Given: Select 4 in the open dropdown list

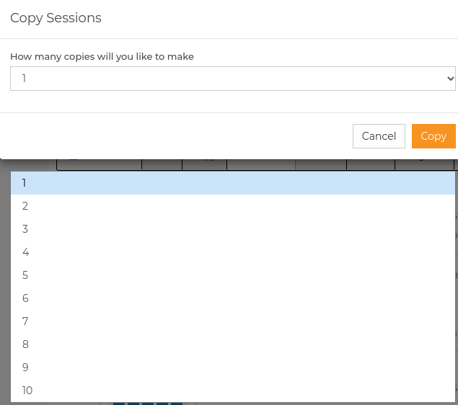Looking at the screenshot, I should [x=233, y=252].
